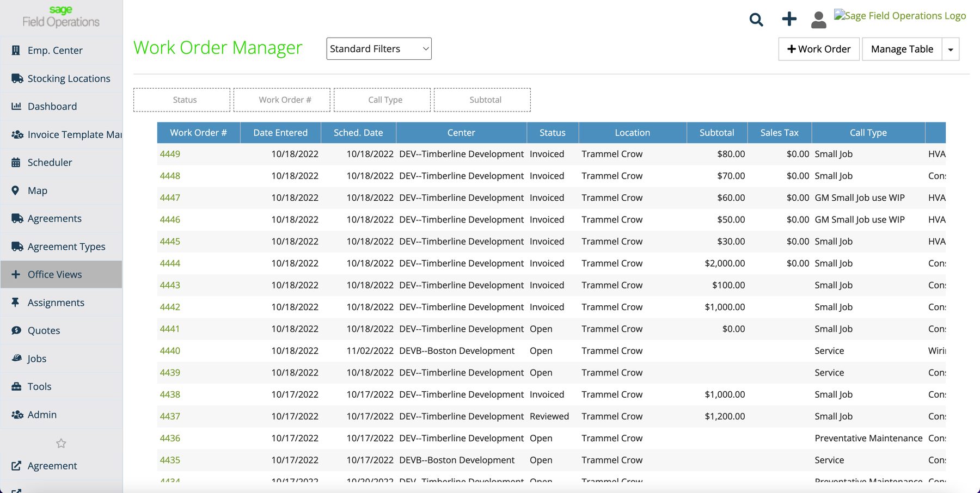The height and width of the screenshot is (493, 980).
Task: Open work order 4440 link
Action: pos(170,350)
